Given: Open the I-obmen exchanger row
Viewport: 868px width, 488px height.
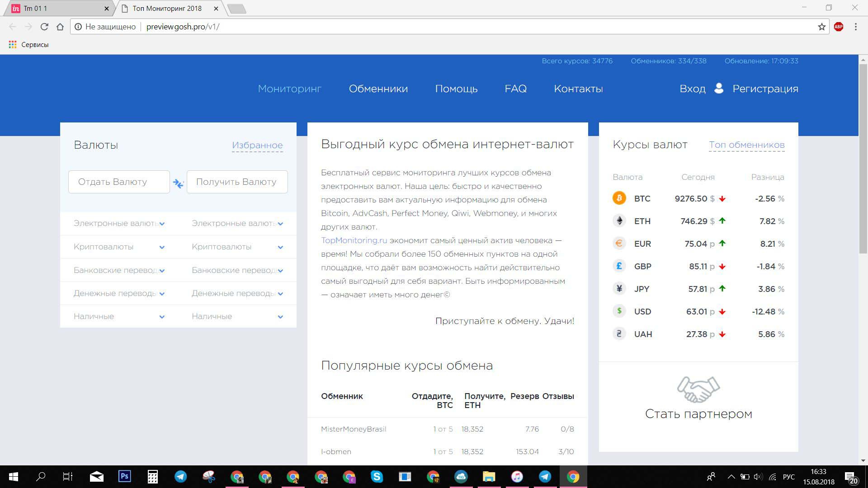Looking at the screenshot, I should tap(448, 451).
